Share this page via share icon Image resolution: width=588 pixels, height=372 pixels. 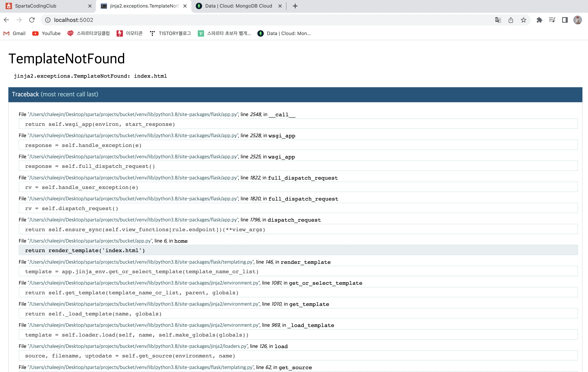(511, 20)
